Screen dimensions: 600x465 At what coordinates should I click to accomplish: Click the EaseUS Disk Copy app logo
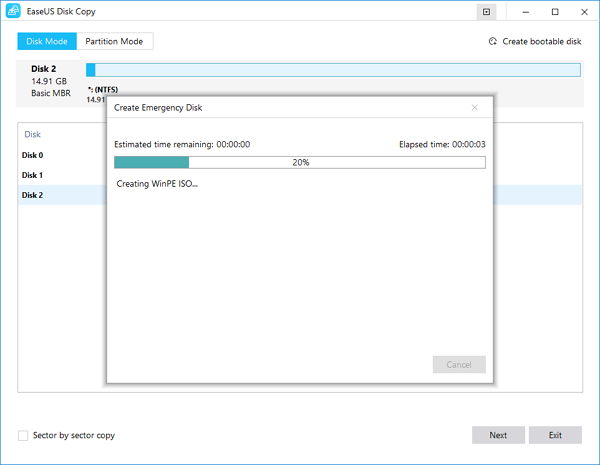tap(13, 11)
